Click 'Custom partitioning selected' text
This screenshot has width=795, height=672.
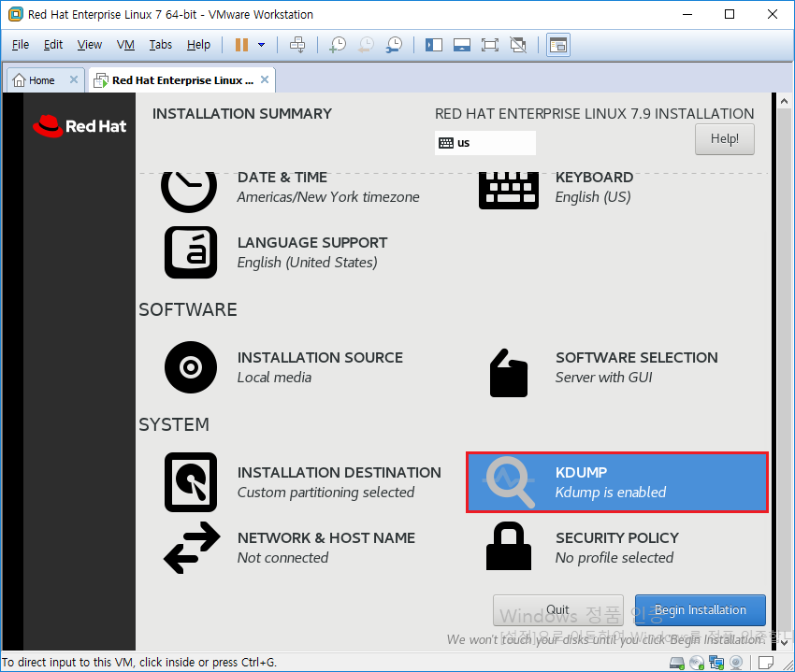pos(326,493)
